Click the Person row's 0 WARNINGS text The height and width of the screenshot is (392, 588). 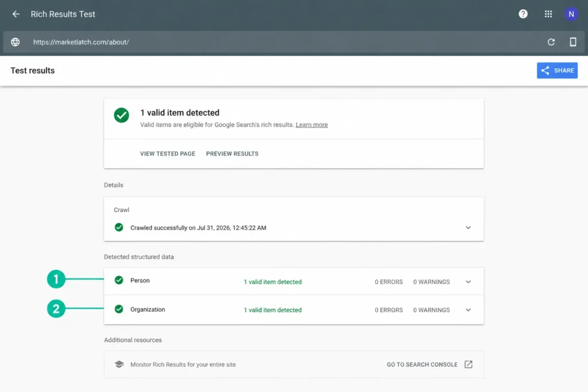pos(431,282)
